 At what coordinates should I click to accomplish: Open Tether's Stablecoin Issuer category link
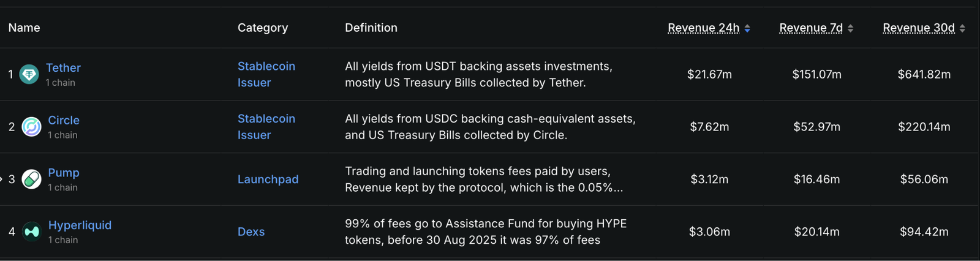click(x=266, y=74)
